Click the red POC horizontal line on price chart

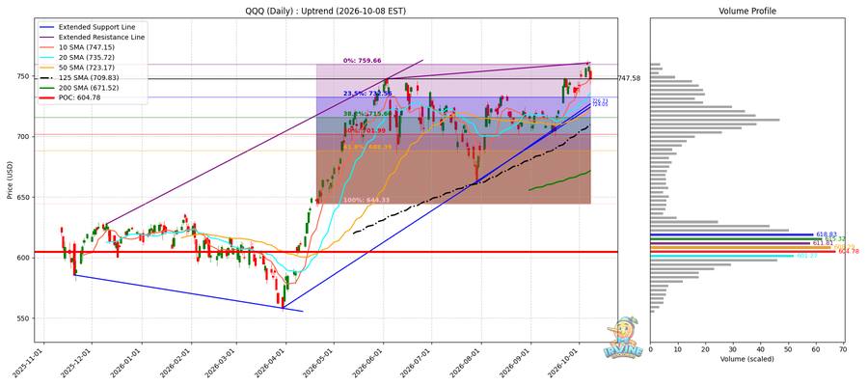326,252
